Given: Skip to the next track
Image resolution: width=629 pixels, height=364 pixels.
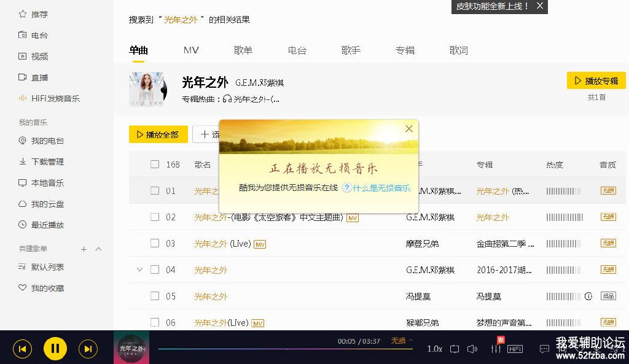Looking at the screenshot, I should tap(88, 349).
